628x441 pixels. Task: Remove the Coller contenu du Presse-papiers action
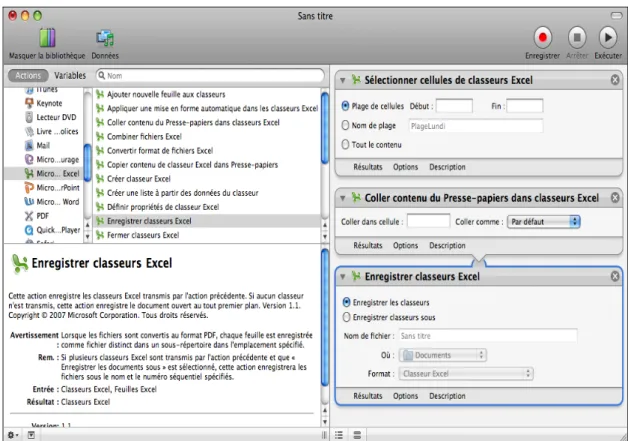[x=615, y=197]
